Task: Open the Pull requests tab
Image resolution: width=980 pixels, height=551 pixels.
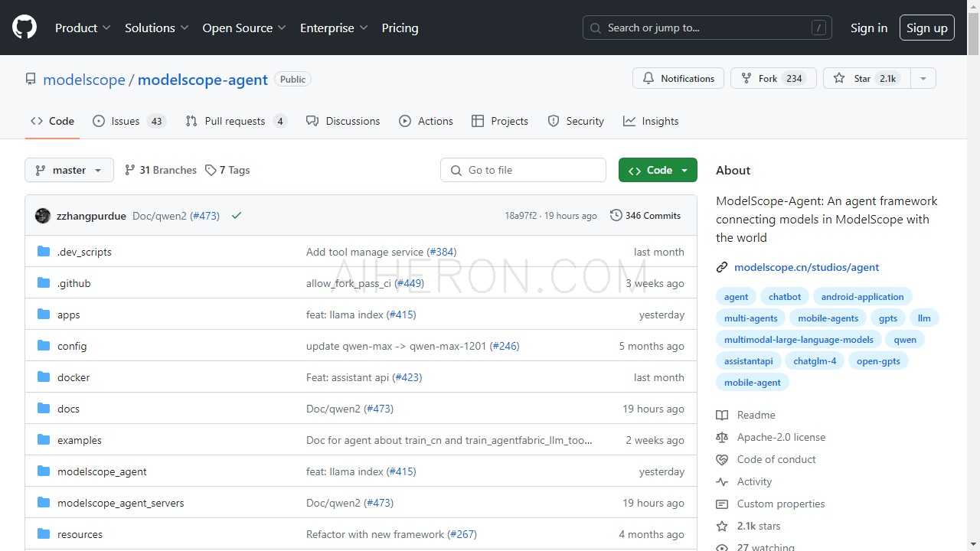Action: point(236,121)
